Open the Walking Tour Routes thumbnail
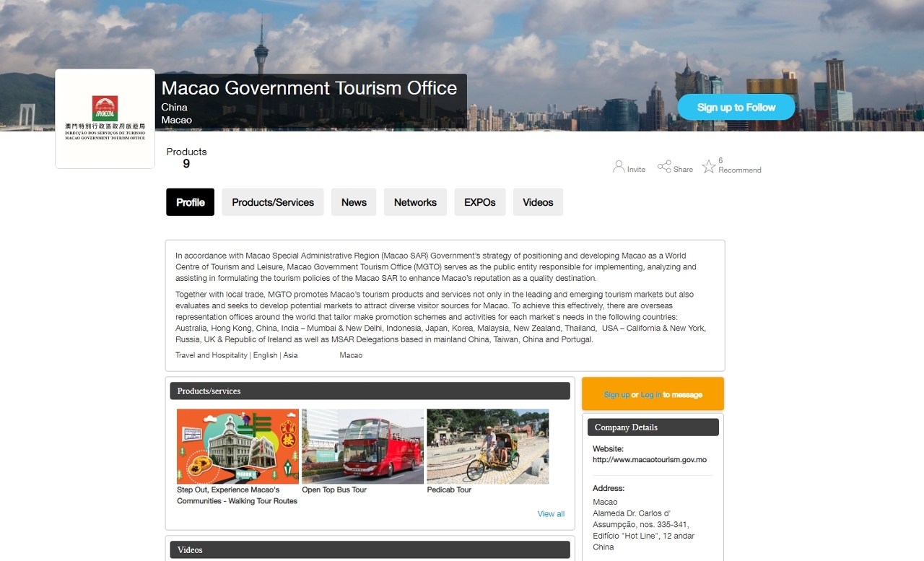This screenshot has width=924, height=561. [237, 446]
